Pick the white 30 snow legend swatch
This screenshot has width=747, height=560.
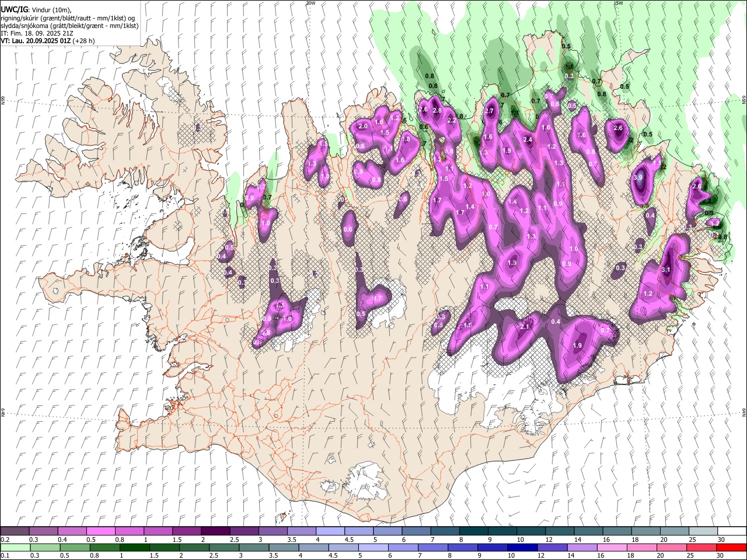pyautogui.click(x=732, y=531)
